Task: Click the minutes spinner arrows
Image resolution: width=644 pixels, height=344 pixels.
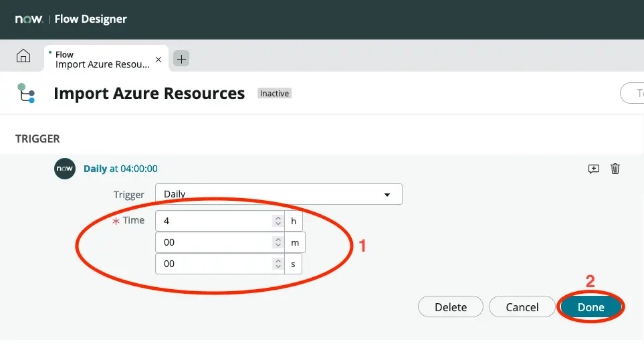Action: 278,242
